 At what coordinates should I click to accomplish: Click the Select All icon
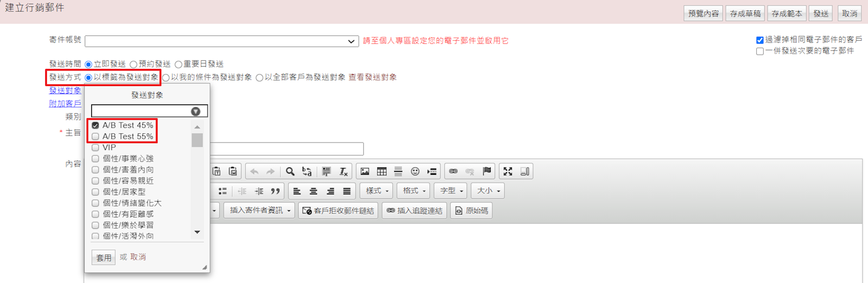pyautogui.click(x=326, y=171)
